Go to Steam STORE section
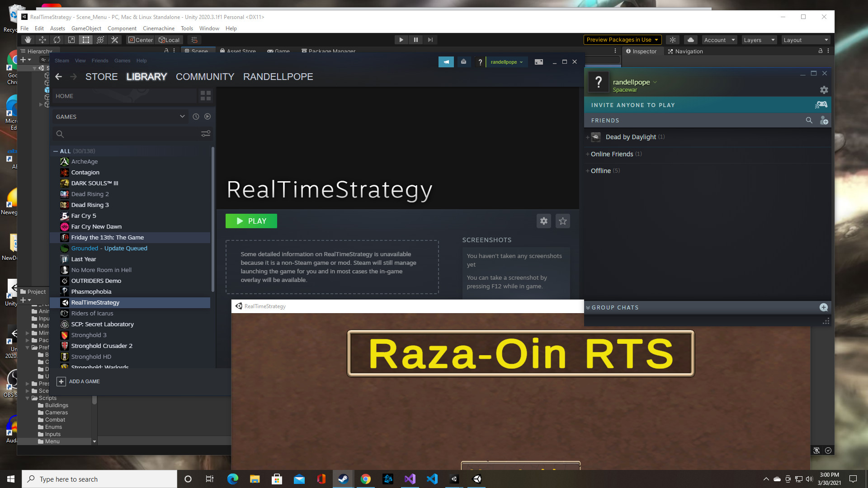This screenshot has width=868, height=488. pos(101,77)
